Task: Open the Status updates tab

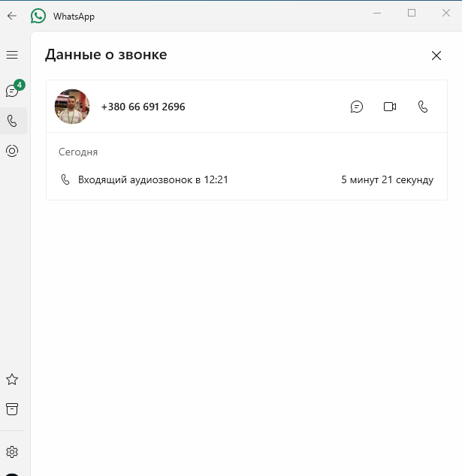Action: (x=12, y=151)
